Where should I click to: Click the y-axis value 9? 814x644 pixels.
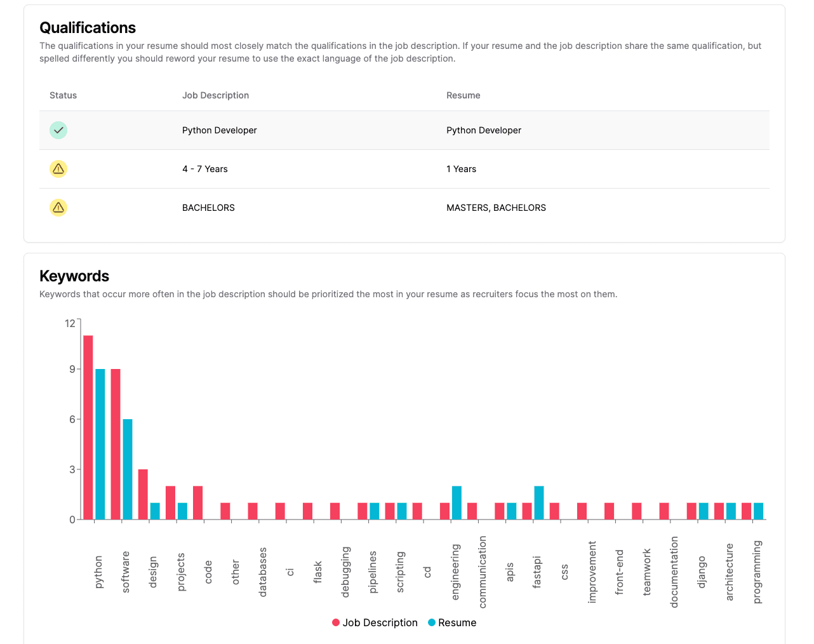[x=72, y=369]
